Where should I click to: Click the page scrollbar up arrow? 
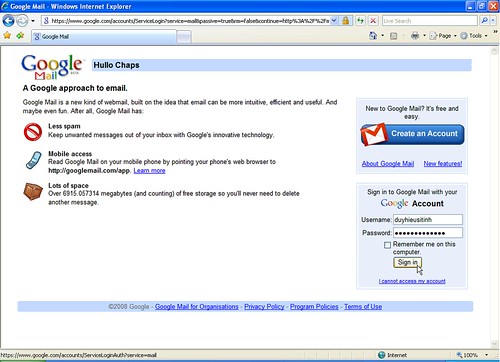[x=494, y=51]
